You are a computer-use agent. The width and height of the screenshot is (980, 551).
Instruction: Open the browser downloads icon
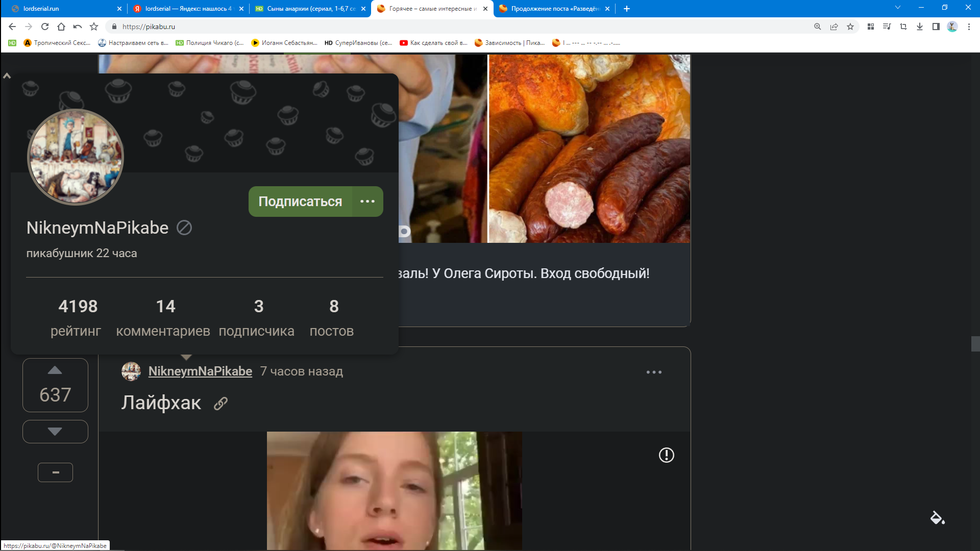click(x=920, y=27)
